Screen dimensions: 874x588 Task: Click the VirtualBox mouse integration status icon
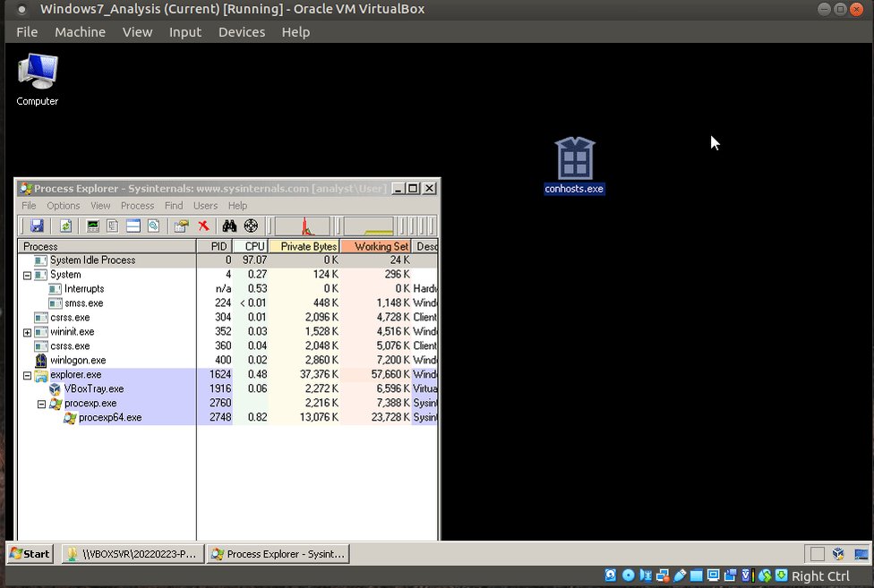(x=765, y=575)
